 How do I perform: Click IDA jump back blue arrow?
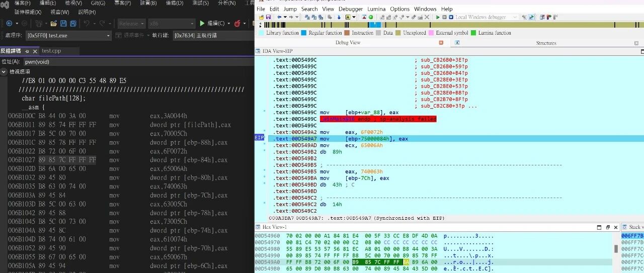279,17
